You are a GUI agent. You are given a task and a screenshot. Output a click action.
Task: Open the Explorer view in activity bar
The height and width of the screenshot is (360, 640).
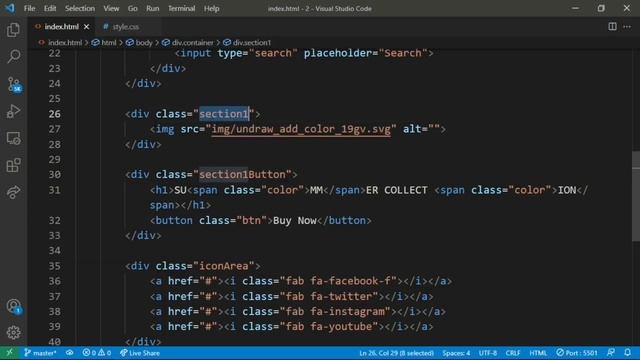coord(13,30)
